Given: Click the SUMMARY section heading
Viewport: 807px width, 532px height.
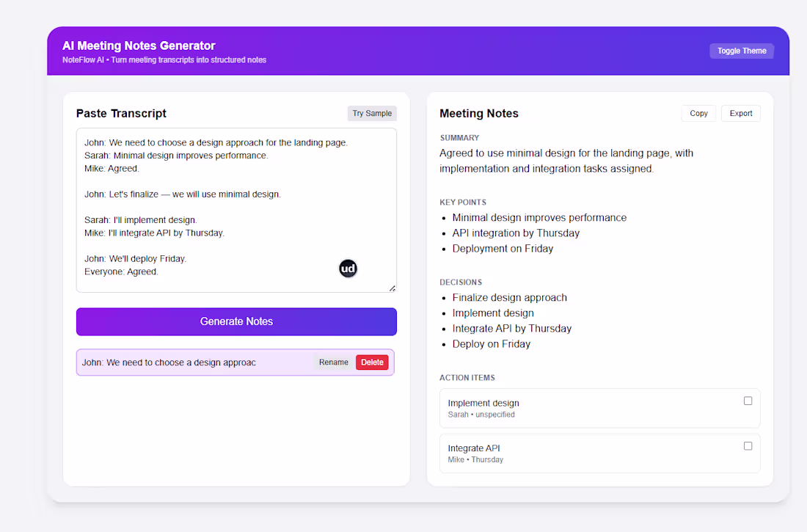Looking at the screenshot, I should pyautogui.click(x=459, y=137).
